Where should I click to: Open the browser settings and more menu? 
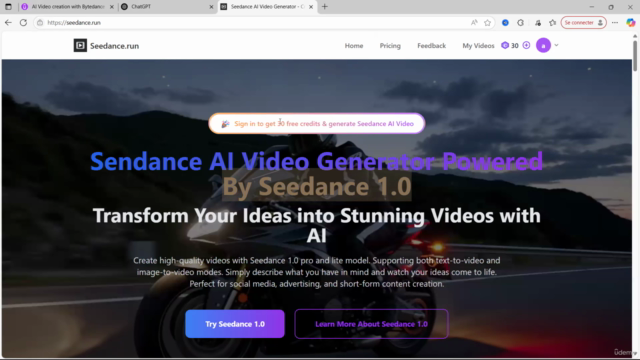(615, 22)
